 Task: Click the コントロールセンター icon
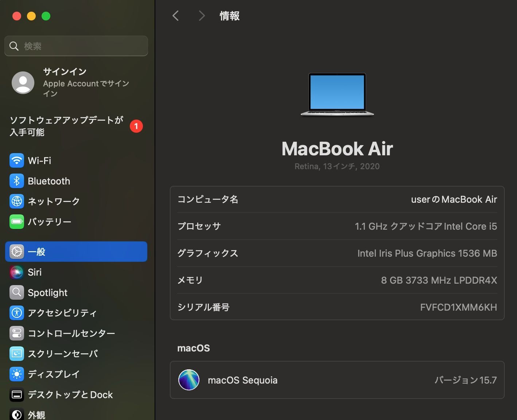(x=17, y=333)
